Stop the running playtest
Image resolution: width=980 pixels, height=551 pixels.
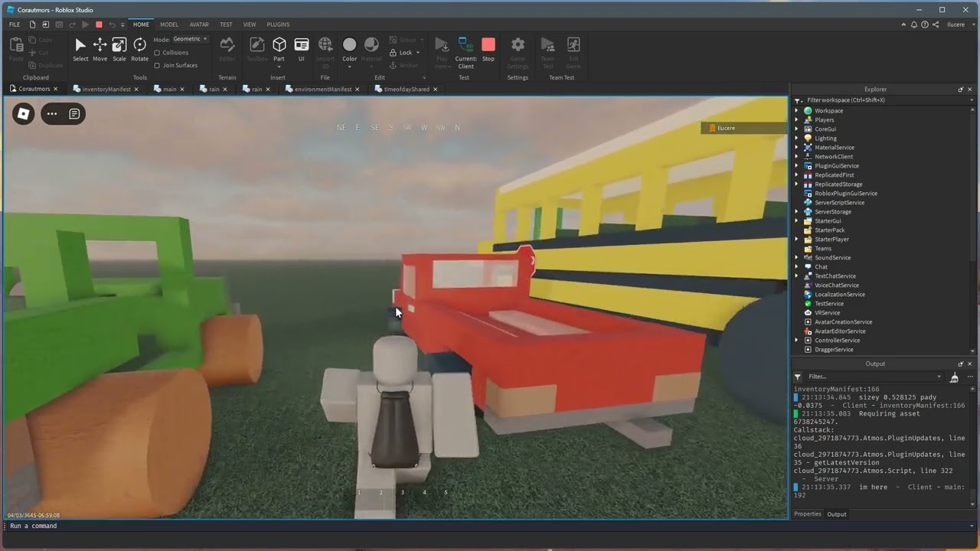(x=488, y=49)
